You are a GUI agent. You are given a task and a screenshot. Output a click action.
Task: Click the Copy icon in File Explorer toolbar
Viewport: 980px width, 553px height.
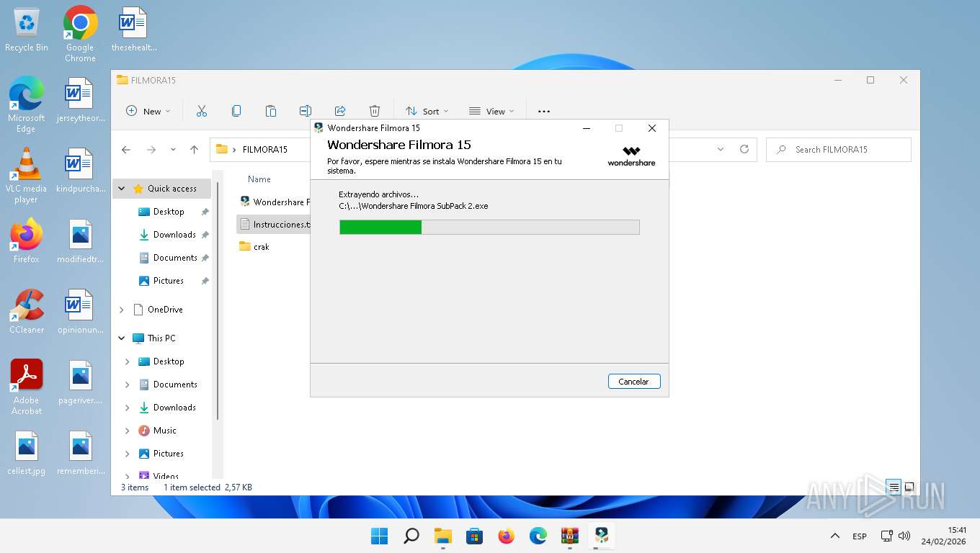tap(236, 111)
